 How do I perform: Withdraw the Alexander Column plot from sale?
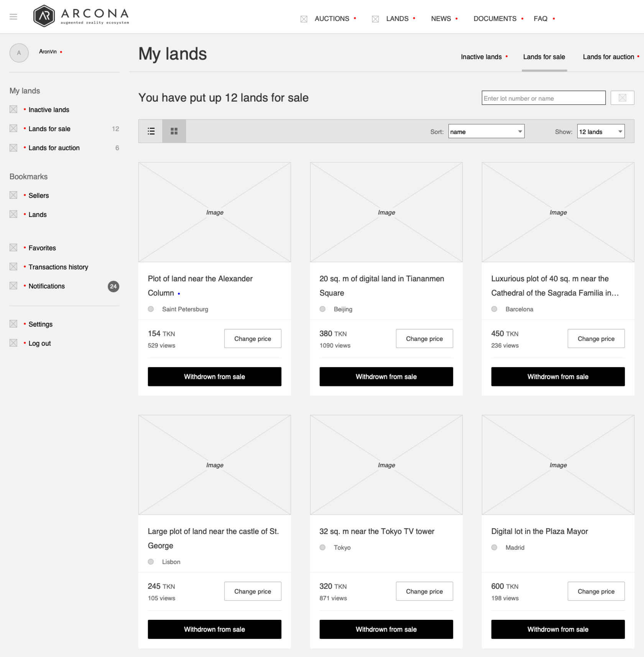(x=214, y=377)
